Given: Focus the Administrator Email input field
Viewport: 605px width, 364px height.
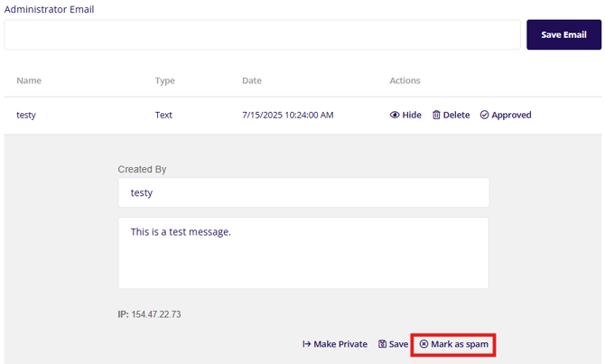Looking at the screenshot, I should coord(262,34).
